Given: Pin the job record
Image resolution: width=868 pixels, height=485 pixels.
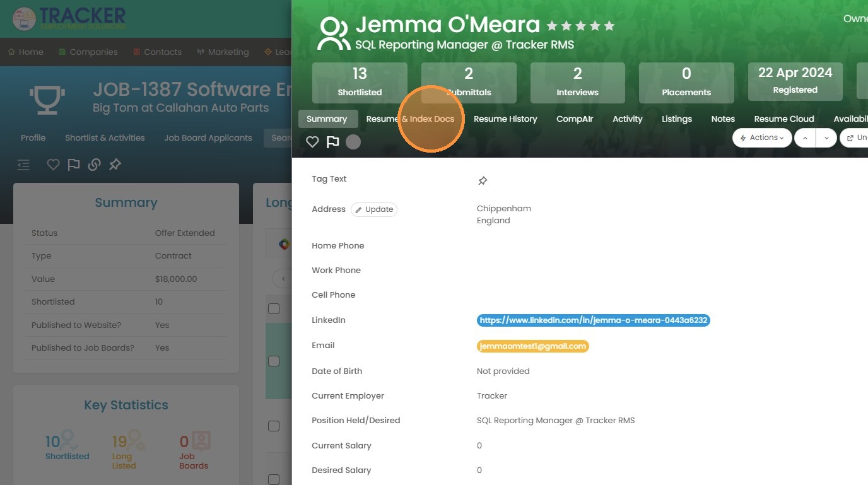Looking at the screenshot, I should 115,165.
